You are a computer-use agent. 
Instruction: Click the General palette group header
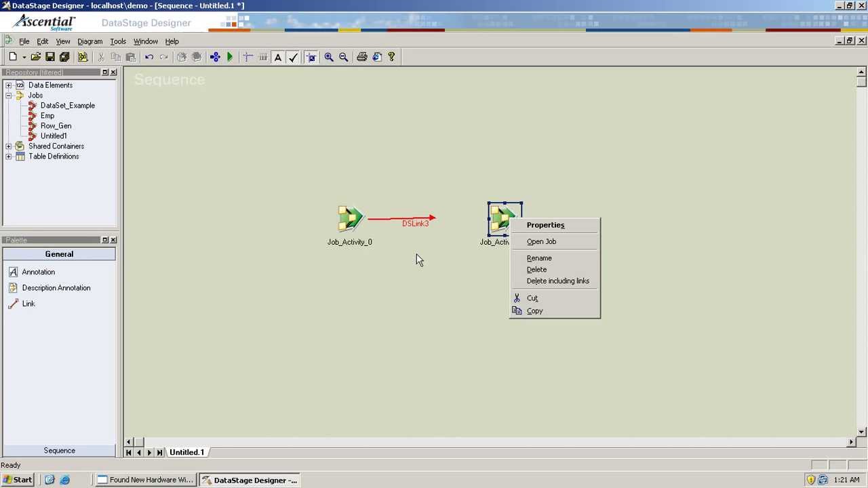[59, 254]
